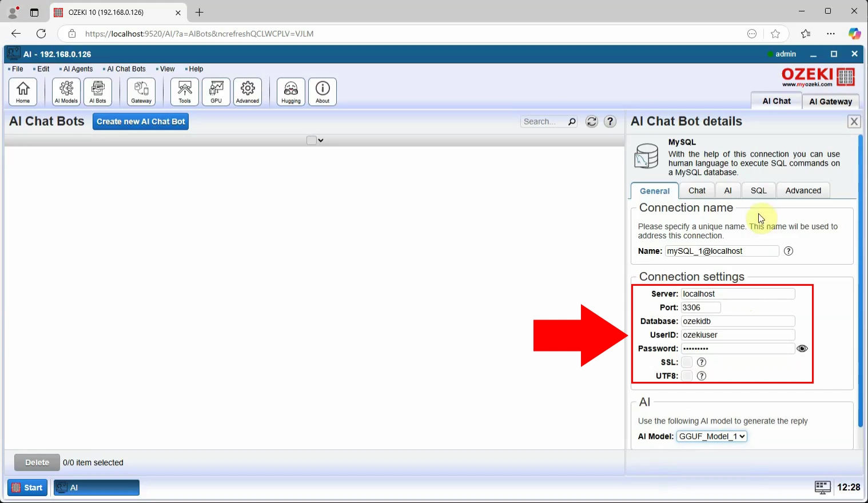Click the UserID field with ozekiuser

(738, 335)
